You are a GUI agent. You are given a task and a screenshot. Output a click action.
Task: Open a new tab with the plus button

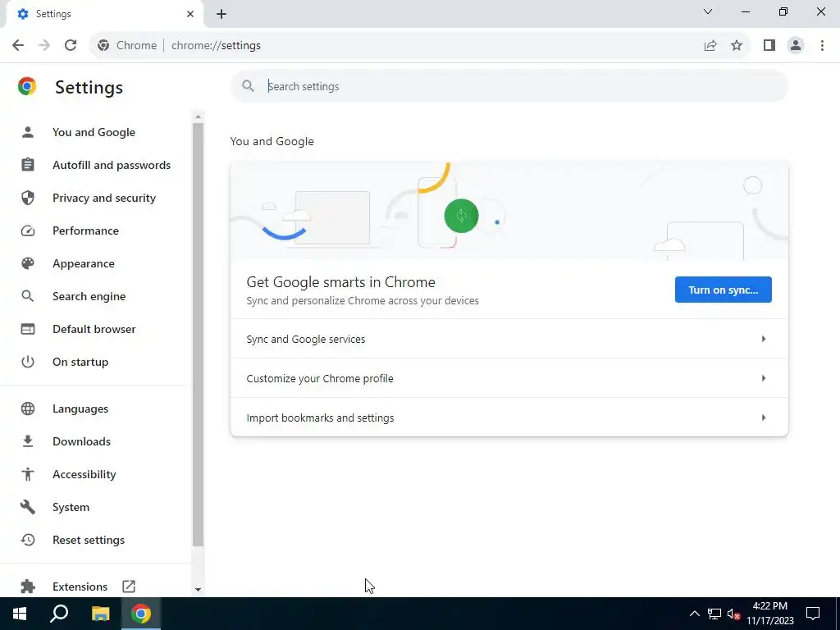point(221,14)
